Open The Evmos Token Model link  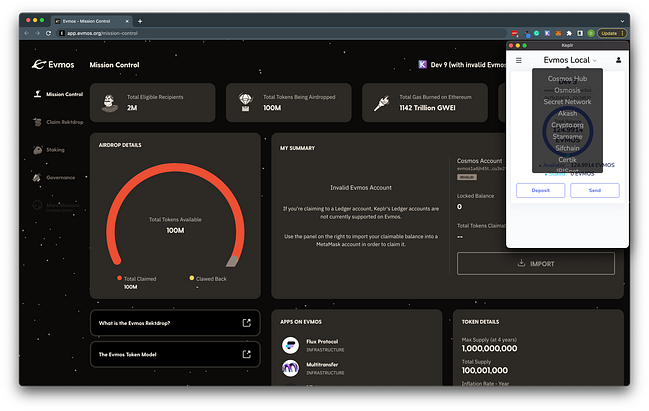pos(175,354)
